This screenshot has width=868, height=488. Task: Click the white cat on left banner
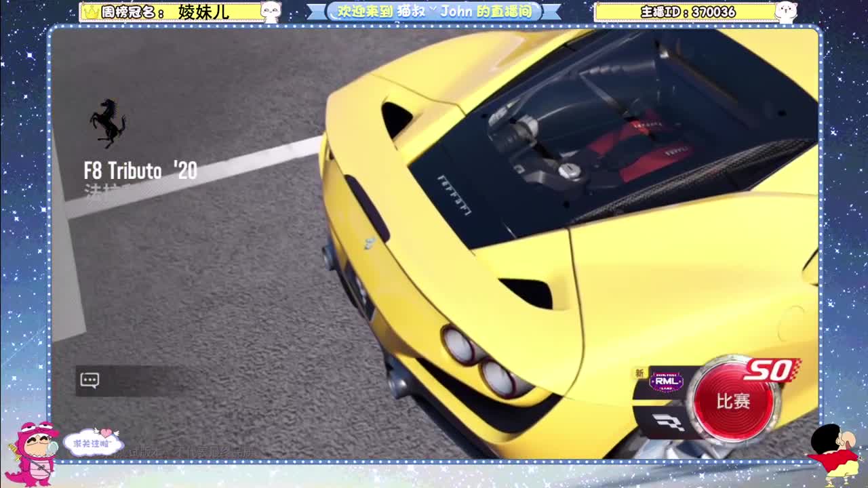coord(271,12)
